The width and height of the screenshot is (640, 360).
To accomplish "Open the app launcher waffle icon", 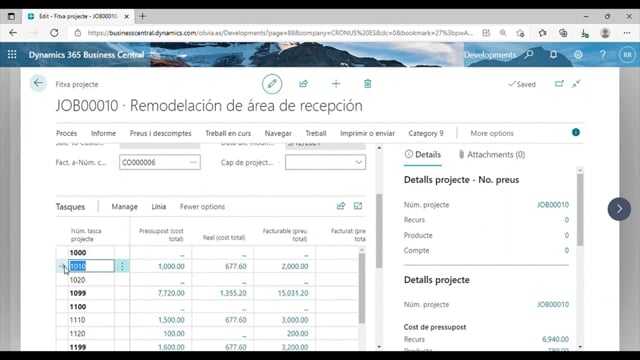I will [x=12, y=54].
